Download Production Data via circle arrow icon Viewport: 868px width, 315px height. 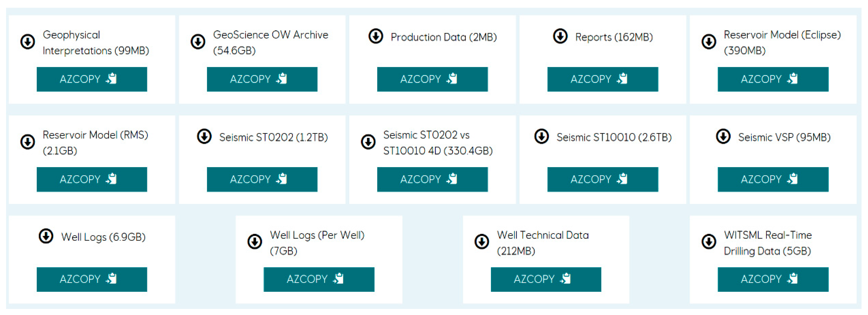375,36
